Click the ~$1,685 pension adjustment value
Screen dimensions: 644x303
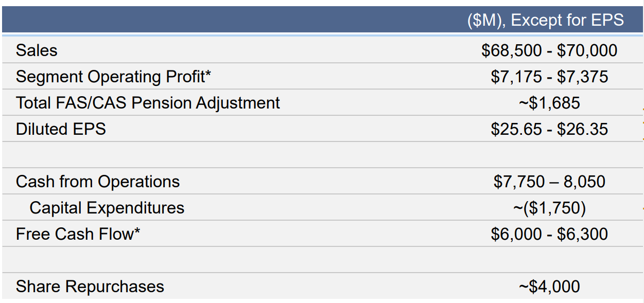tap(549, 103)
